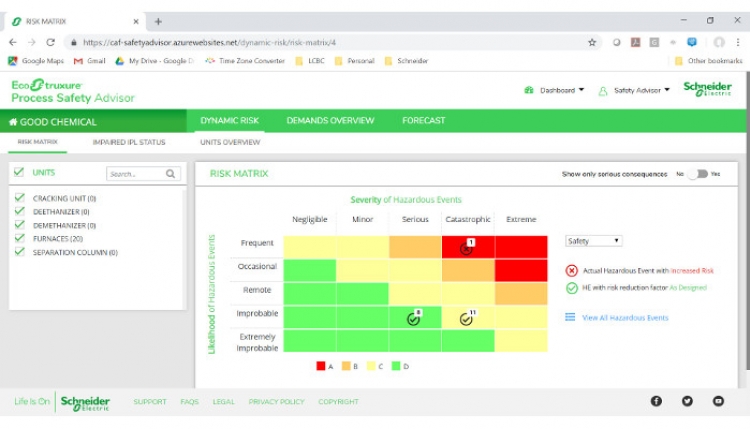The width and height of the screenshot is (750, 429).
Task: Open the Safety category dropdown
Action: click(594, 241)
